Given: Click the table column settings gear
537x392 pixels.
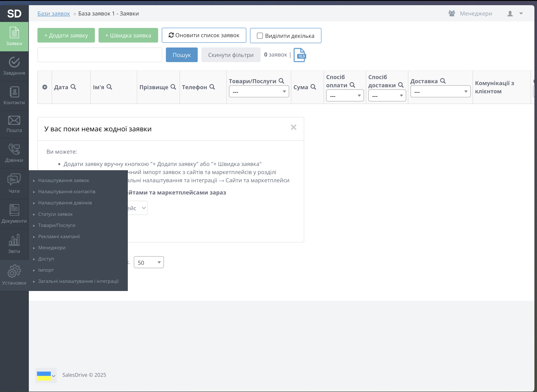Looking at the screenshot, I should (45, 87).
